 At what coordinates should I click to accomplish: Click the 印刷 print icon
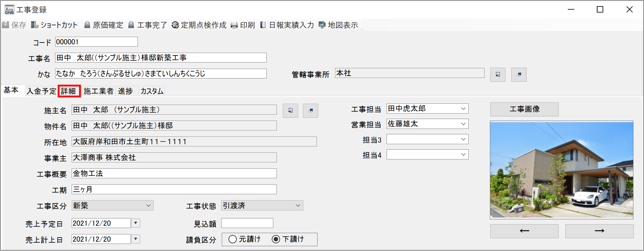point(234,25)
